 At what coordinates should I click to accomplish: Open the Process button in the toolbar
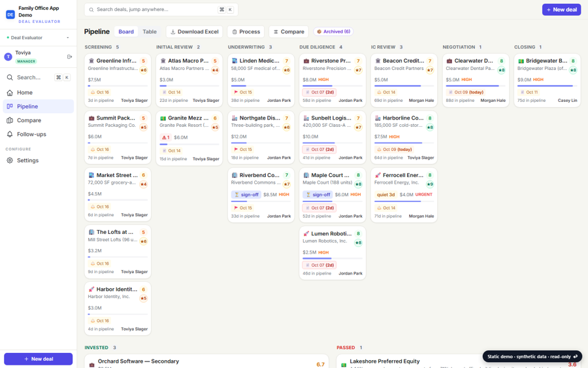click(x=246, y=32)
